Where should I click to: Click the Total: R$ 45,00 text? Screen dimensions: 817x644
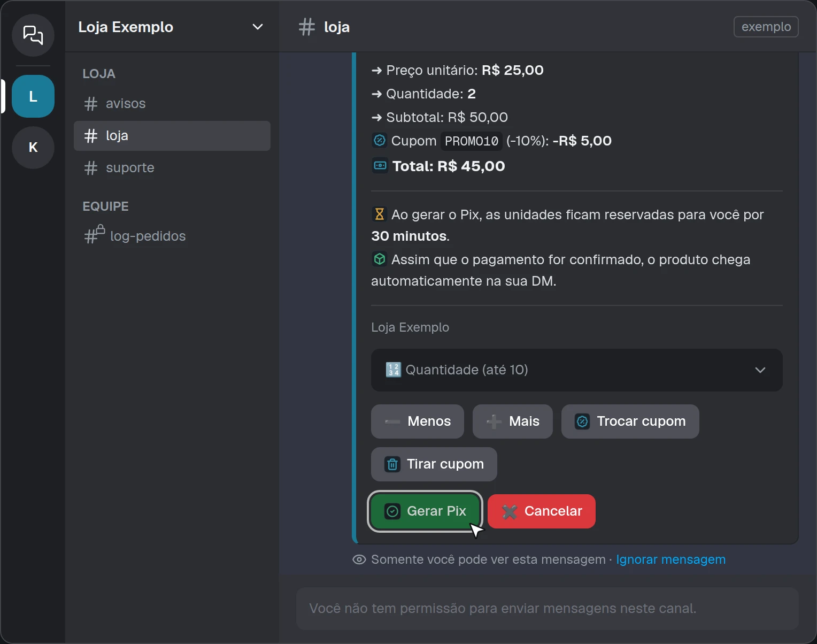(449, 166)
